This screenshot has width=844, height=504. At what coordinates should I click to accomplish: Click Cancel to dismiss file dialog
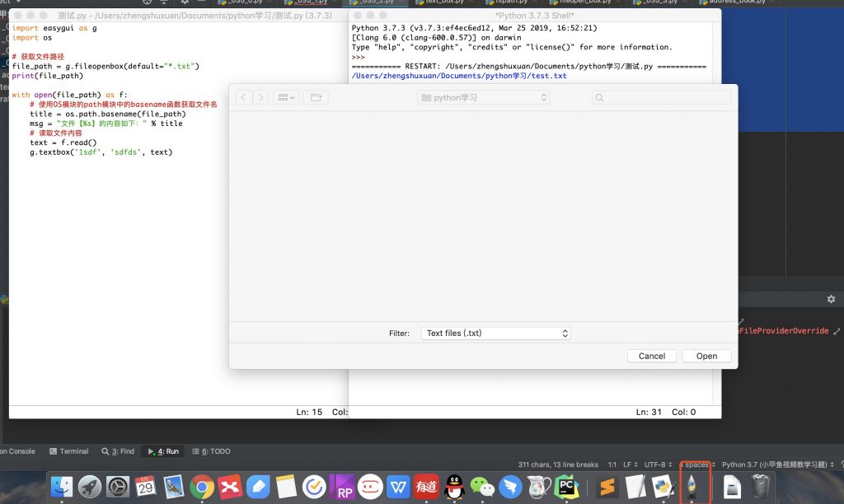651,356
